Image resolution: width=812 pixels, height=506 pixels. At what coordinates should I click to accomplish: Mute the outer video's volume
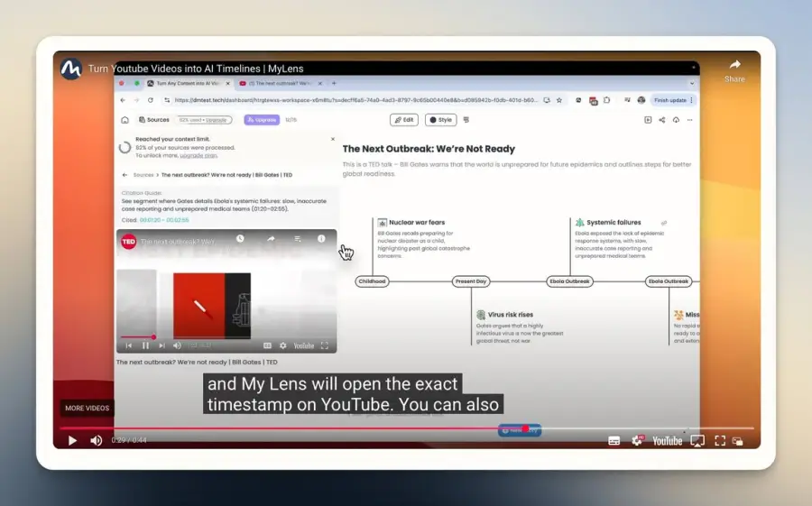(97, 440)
